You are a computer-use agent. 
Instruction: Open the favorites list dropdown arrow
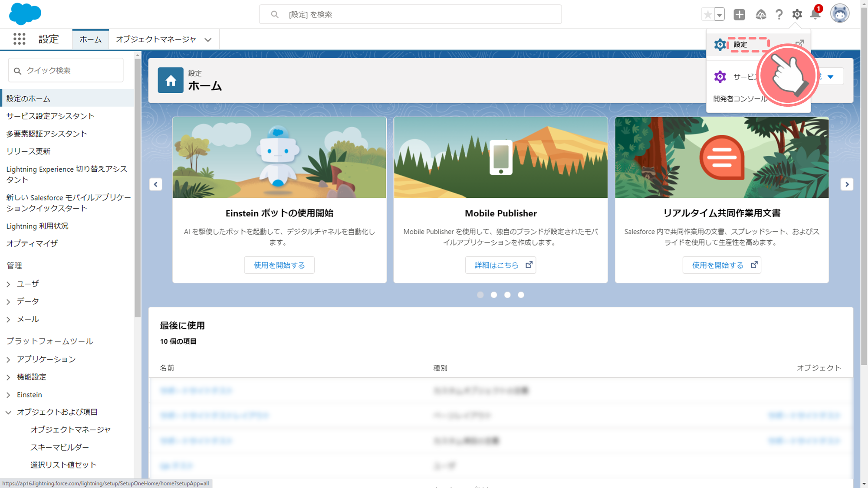click(720, 14)
